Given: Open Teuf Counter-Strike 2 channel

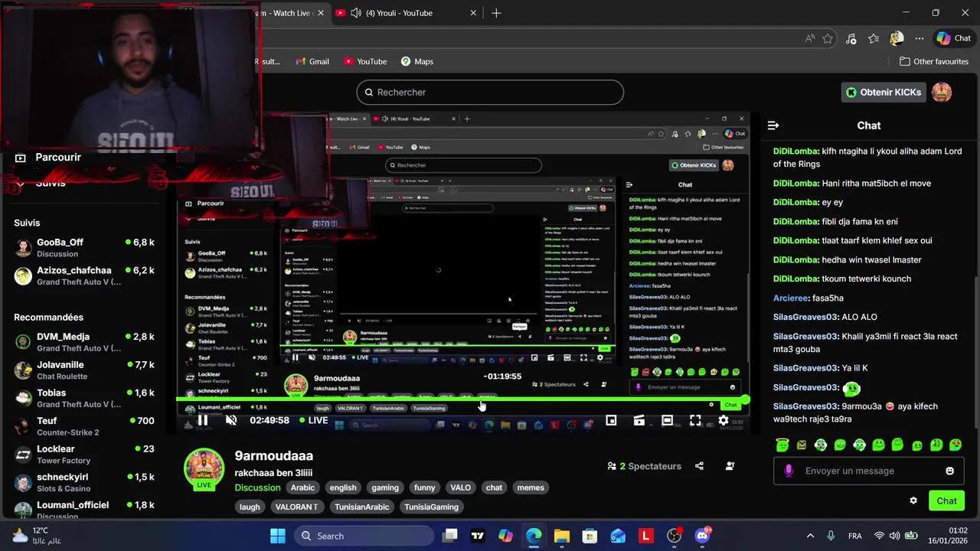Looking at the screenshot, I should click(x=84, y=426).
